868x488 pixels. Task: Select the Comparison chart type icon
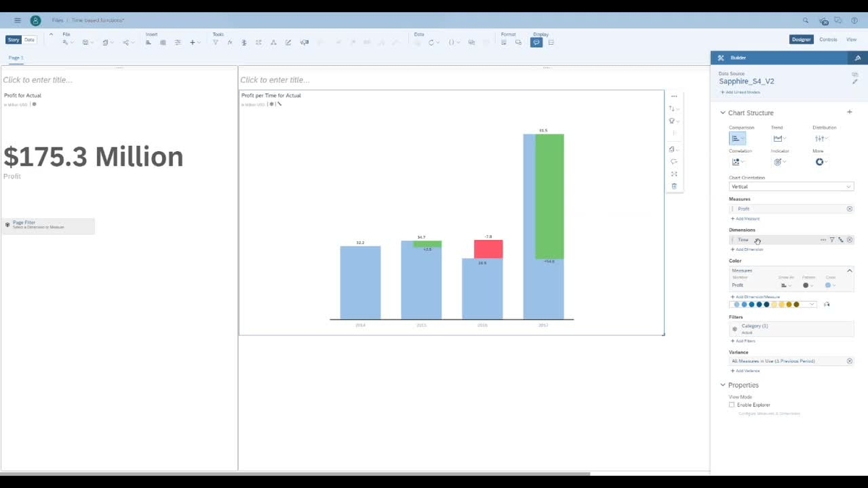point(736,139)
